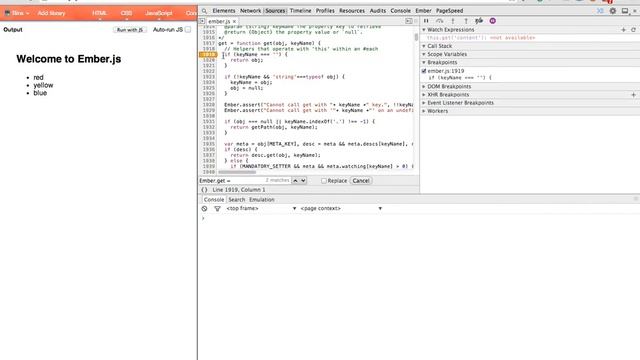640x360 pixels.
Task: Switch to the Network panel
Action: click(250, 11)
